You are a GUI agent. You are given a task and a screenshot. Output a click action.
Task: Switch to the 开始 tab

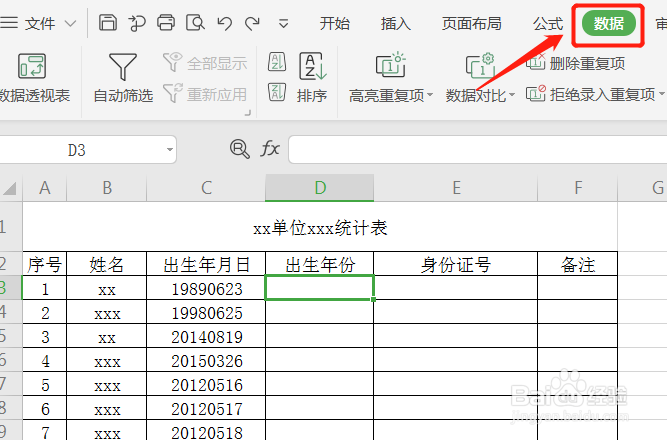point(335,23)
